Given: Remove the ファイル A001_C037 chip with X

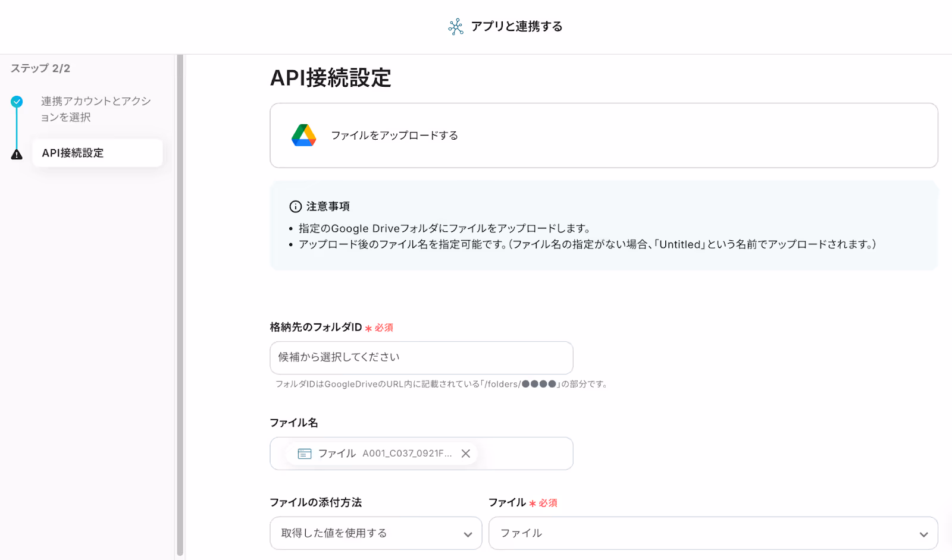Looking at the screenshot, I should pos(466,454).
